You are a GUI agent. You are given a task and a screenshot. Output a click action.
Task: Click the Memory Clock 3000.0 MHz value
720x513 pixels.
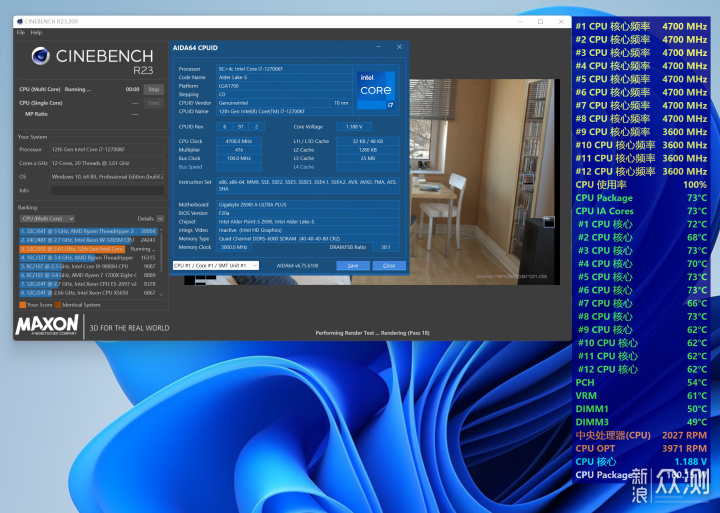tap(234, 247)
